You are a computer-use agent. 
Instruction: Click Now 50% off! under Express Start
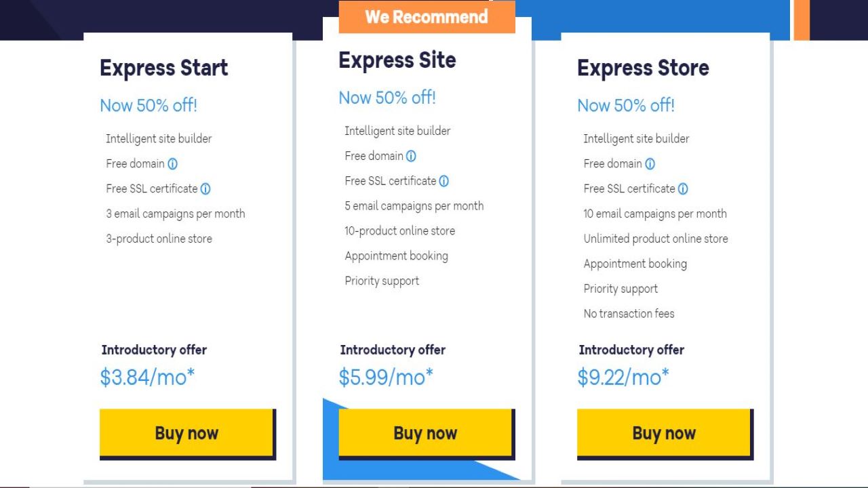point(149,105)
